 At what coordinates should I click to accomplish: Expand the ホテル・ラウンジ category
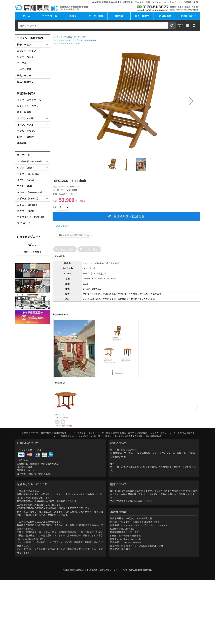(x=47, y=131)
